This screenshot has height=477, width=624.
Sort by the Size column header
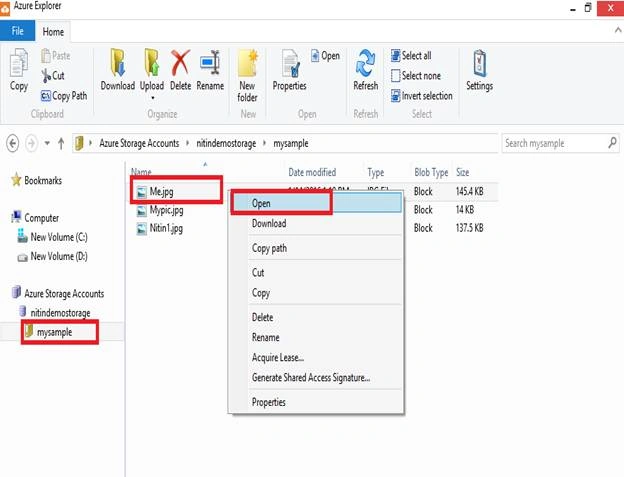coord(462,172)
